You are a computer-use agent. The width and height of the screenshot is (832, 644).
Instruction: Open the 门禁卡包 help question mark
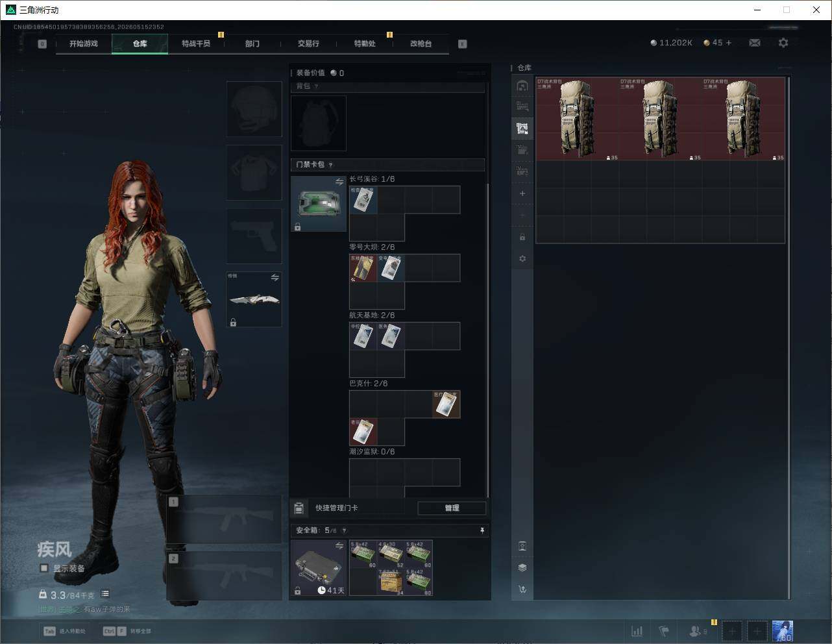click(331, 165)
